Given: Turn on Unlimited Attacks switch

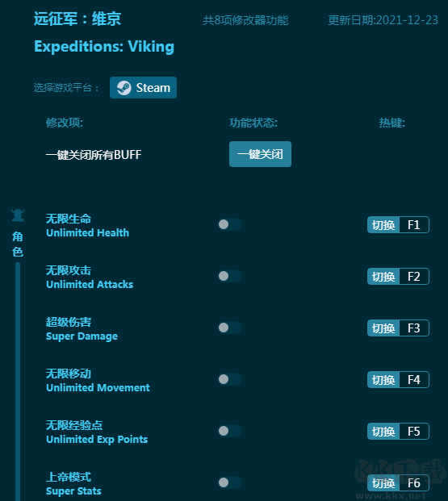Looking at the screenshot, I should click(229, 276).
